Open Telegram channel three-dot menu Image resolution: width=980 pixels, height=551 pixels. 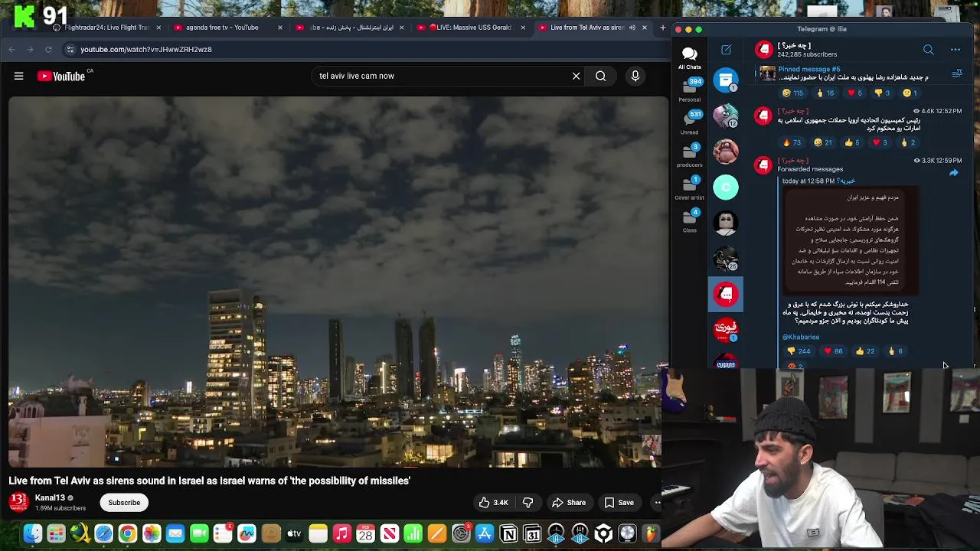955,50
